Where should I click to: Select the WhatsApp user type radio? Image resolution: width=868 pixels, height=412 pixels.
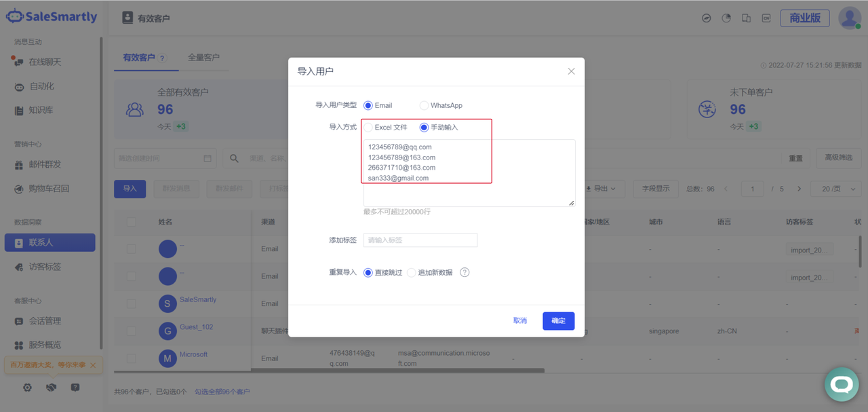(x=424, y=105)
